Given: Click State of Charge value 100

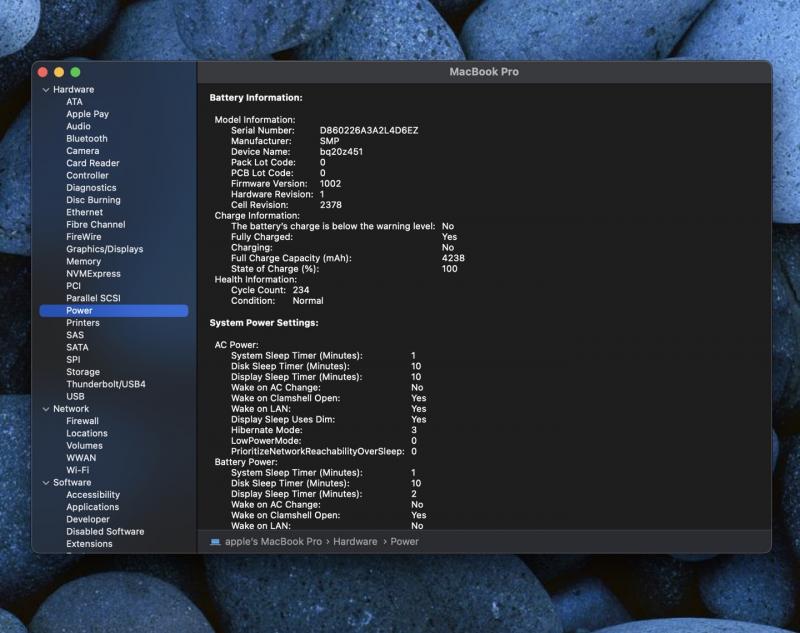Looking at the screenshot, I should (449, 269).
